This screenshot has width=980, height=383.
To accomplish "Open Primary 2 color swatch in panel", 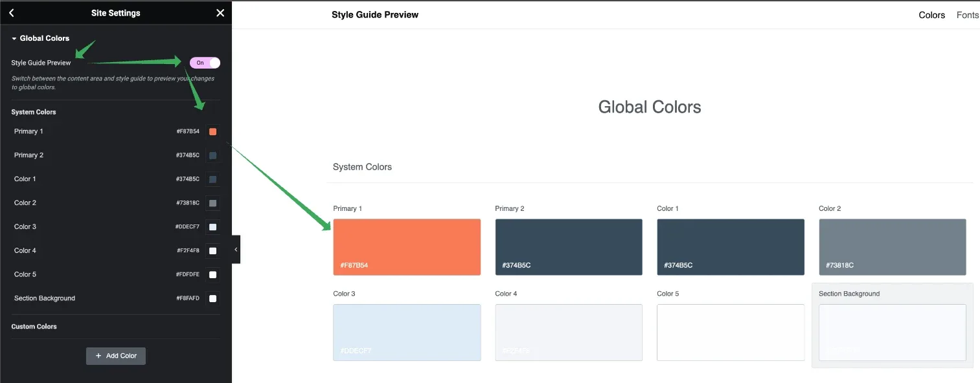I will pos(212,155).
